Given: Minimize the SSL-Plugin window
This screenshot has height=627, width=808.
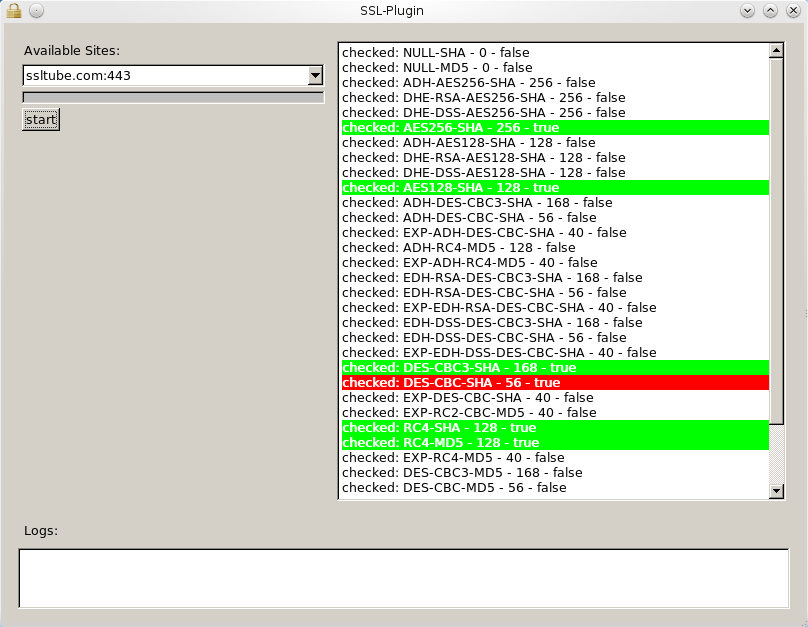Looking at the screenshot, I should tap(748, 10).
